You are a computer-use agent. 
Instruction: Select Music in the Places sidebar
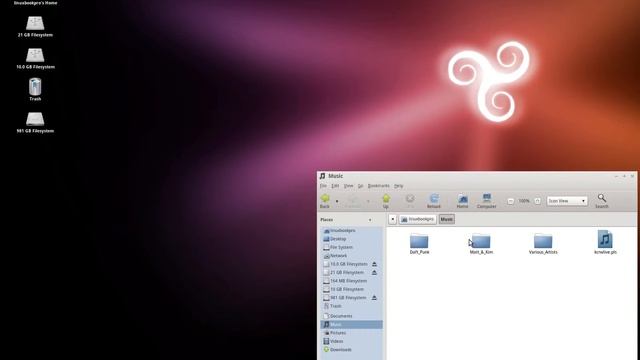point(351,324)
